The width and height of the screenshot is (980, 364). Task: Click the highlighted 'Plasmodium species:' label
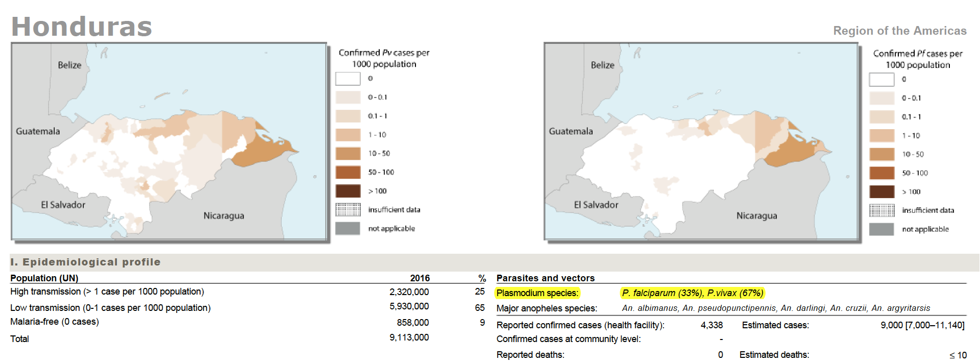click(x=537, y=293)
